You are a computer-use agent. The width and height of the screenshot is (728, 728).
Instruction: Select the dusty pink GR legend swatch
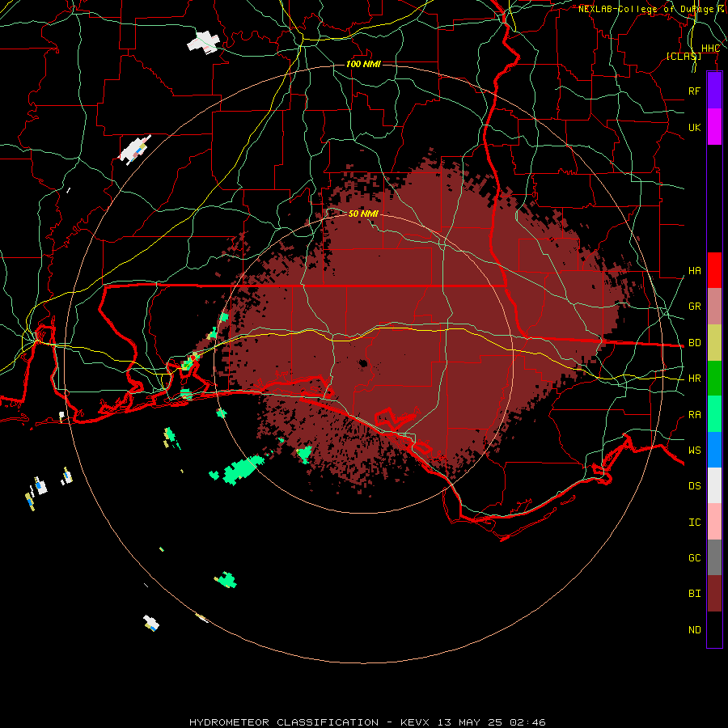point(714,306)
